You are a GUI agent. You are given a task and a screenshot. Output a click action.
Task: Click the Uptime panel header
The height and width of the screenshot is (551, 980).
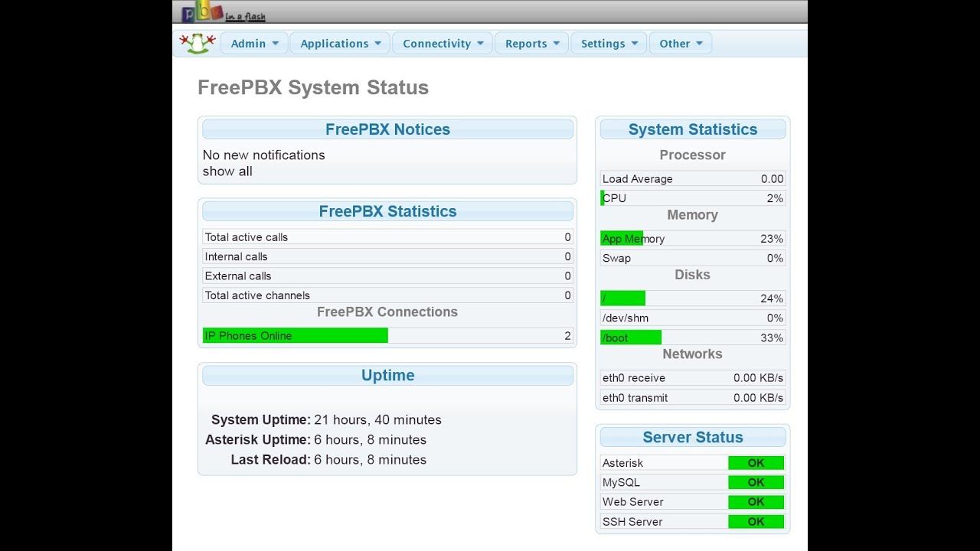coord(387,375)
